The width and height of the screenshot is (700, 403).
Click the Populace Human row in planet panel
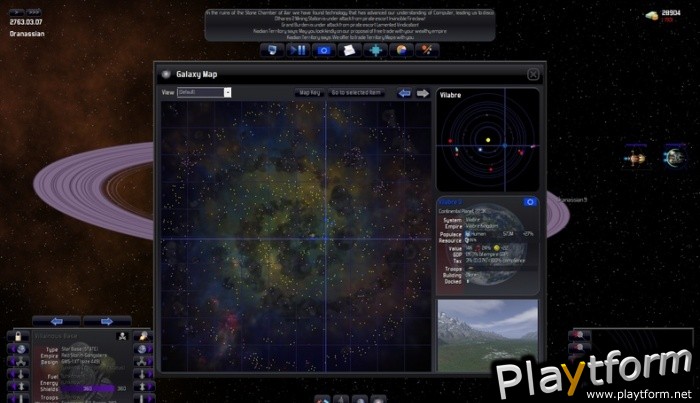click(x=487, y=234)
